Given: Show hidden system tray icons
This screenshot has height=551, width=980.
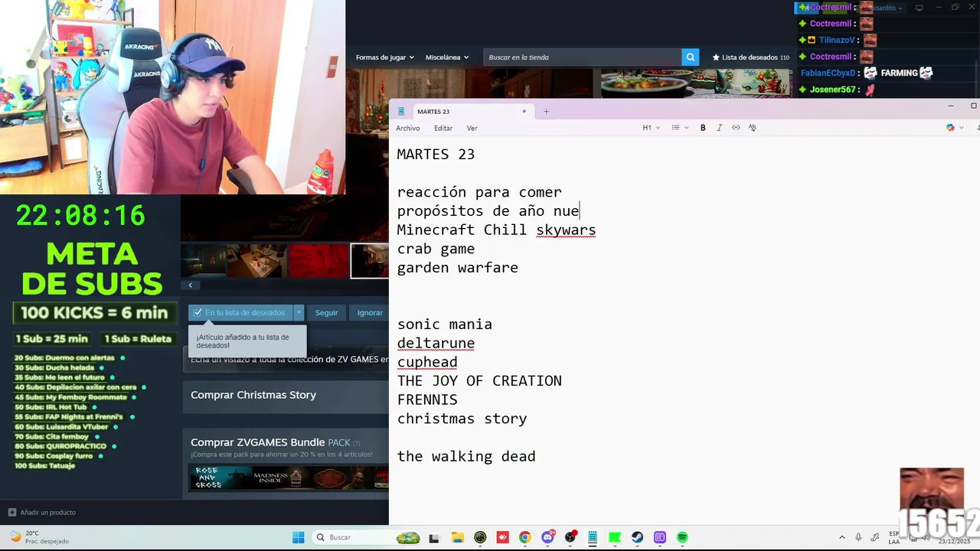Looking at the screenshot, I should pos(841,537).
